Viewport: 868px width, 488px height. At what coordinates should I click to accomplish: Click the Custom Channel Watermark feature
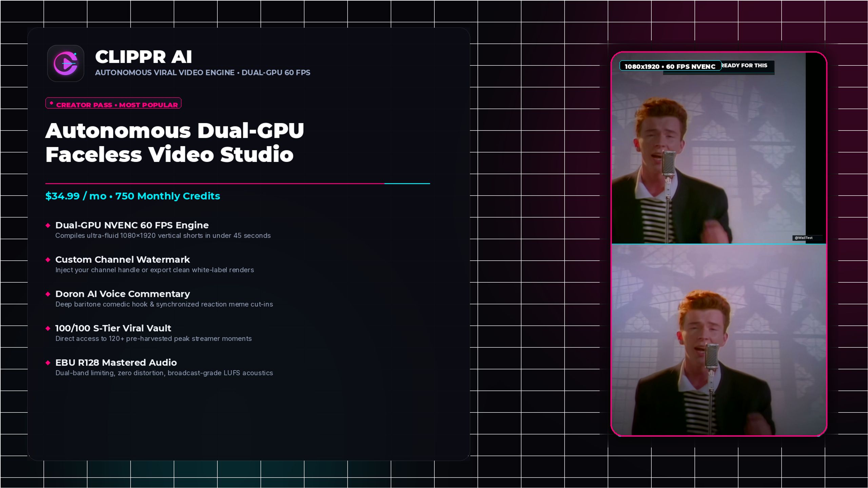click(122, 260)
